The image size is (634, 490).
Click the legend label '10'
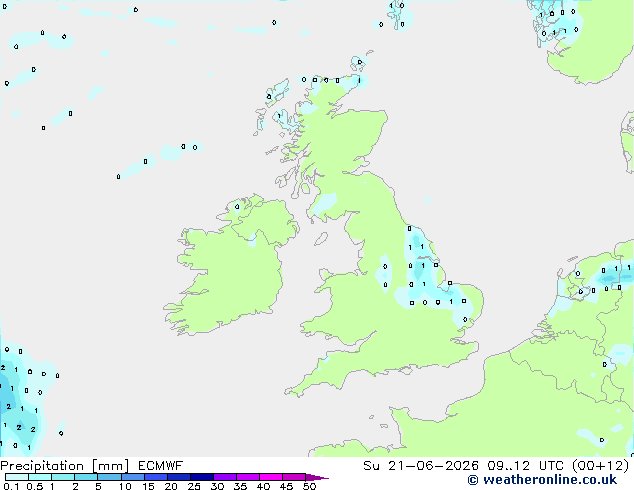pyautogui.click(x=125, y=486)
